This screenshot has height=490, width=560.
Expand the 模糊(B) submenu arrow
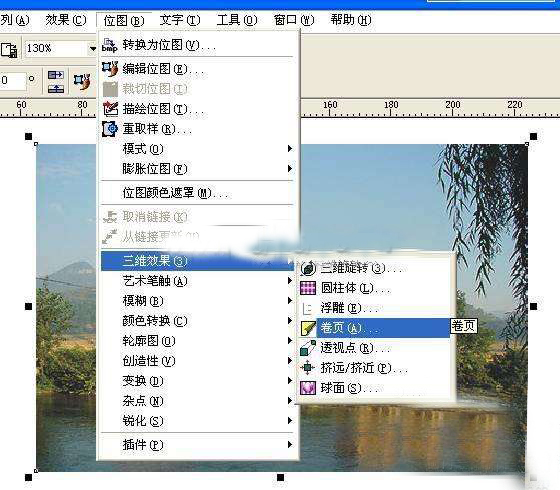[290, 301]
